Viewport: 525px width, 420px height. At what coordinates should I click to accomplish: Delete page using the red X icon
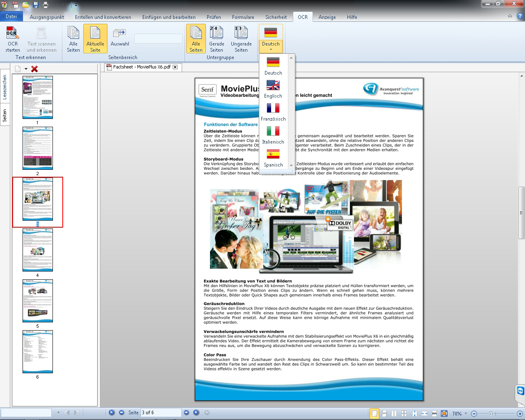point(34,69)
